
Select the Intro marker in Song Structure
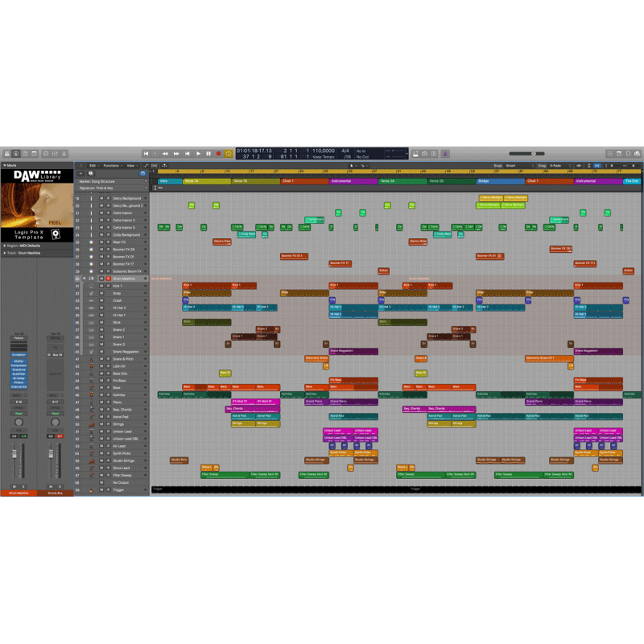170,181
